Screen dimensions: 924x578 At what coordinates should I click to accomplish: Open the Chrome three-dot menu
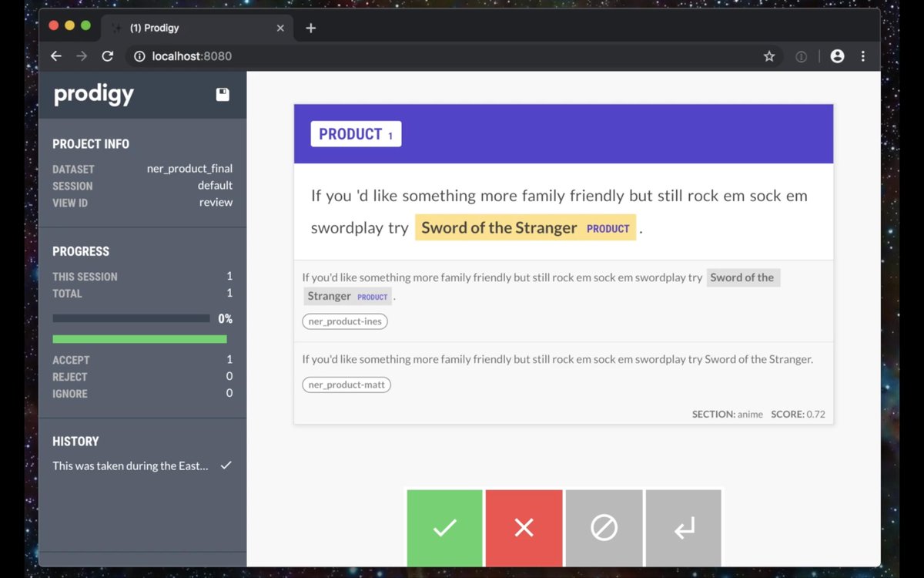tap(862, 56)
